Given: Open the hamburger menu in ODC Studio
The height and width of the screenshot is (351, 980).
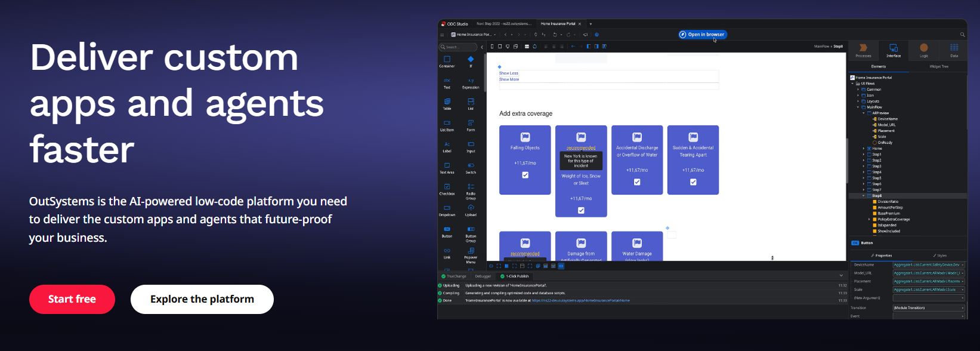Looking at the screenshot, I should (442, 35).
